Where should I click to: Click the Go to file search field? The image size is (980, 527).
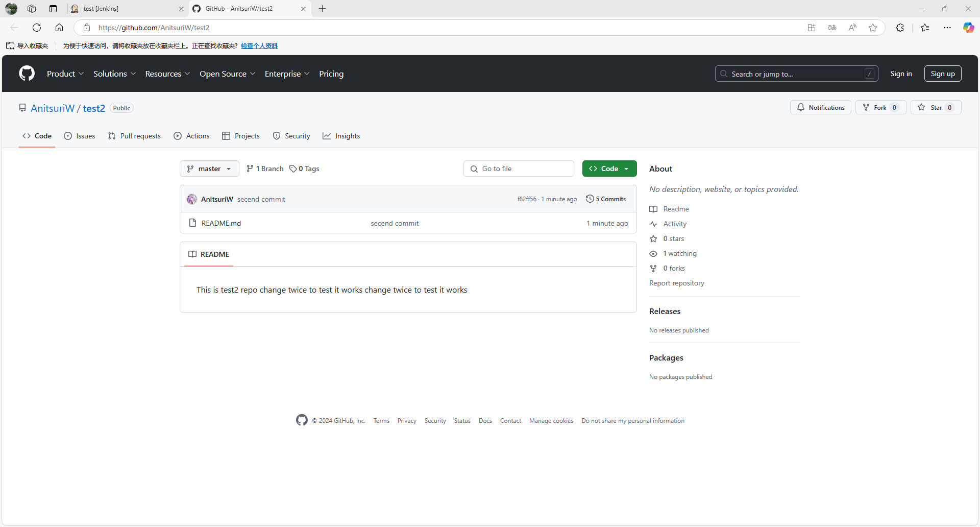(519, 169)
